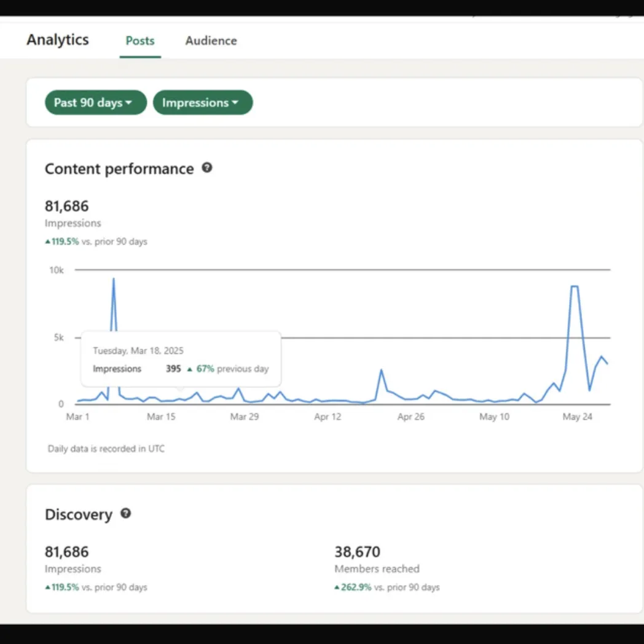
Task: Click the "Daily data is recorded in UTC" note
Action: coord(106,449)
